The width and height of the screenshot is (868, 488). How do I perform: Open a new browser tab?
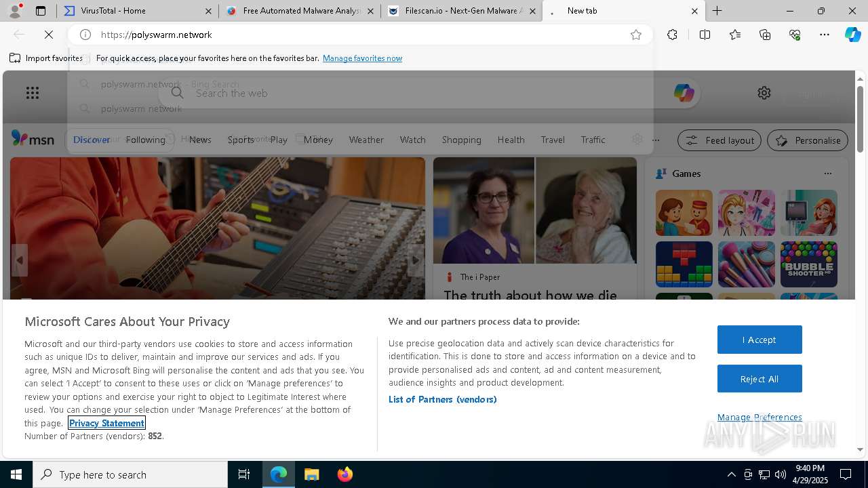point(717,11)
